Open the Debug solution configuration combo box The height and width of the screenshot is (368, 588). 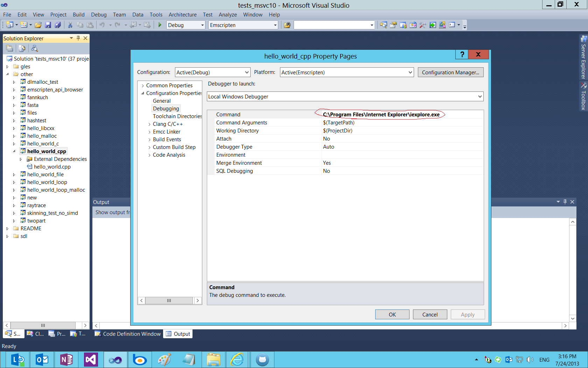click(185, 25)
